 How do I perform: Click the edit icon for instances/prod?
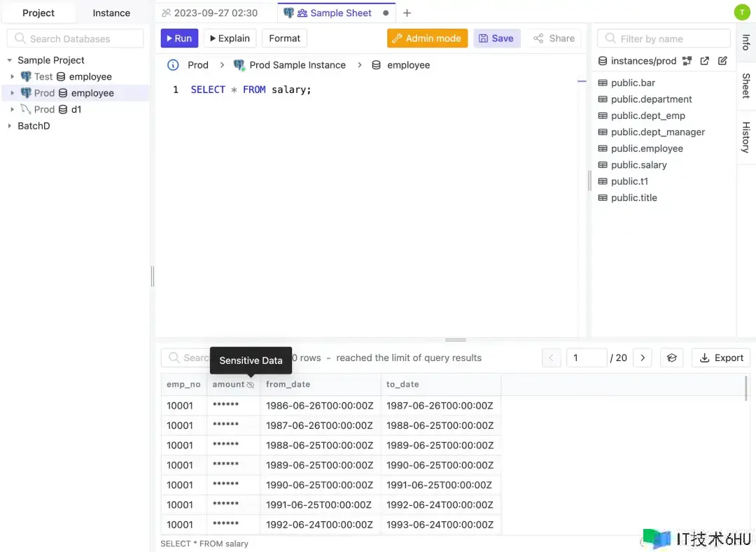click(x=722, y=61)
